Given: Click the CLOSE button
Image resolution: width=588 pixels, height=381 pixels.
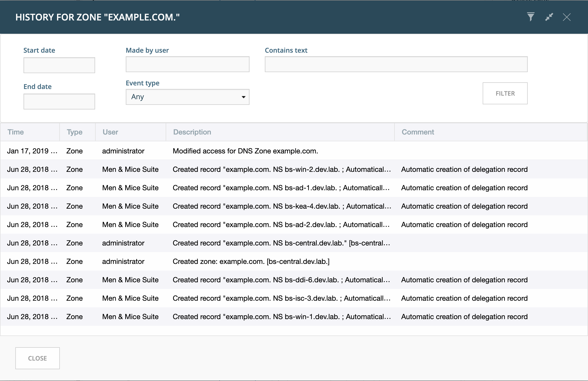Looking at the screenshot, I should pyautogui.click(x=38, y=358).
